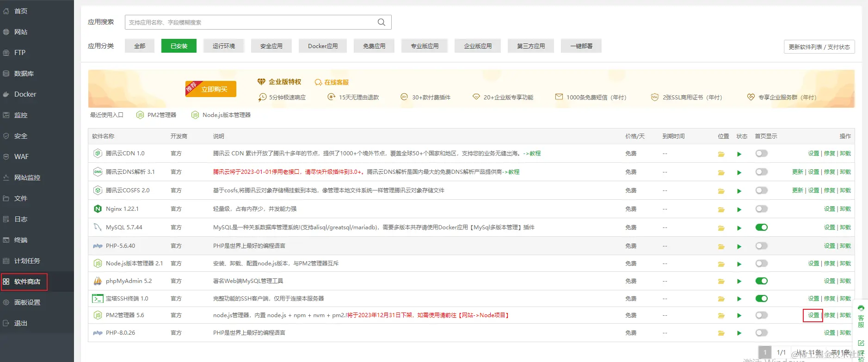
Task: Open 软件商店 in the sidebar
Action: (x=27, y=282)
